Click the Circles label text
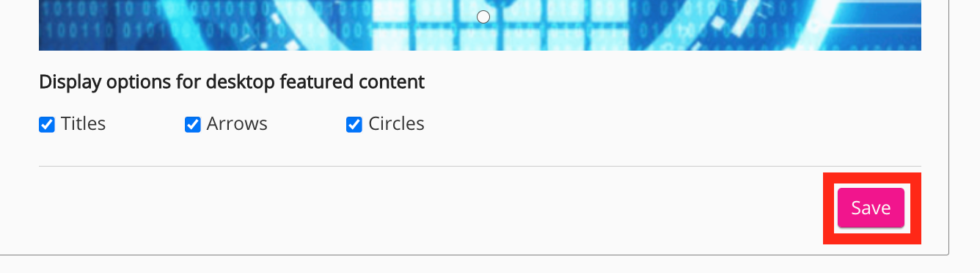Image resolution: width=980 pixels, height=273 pixels. (x=396, y=124)
